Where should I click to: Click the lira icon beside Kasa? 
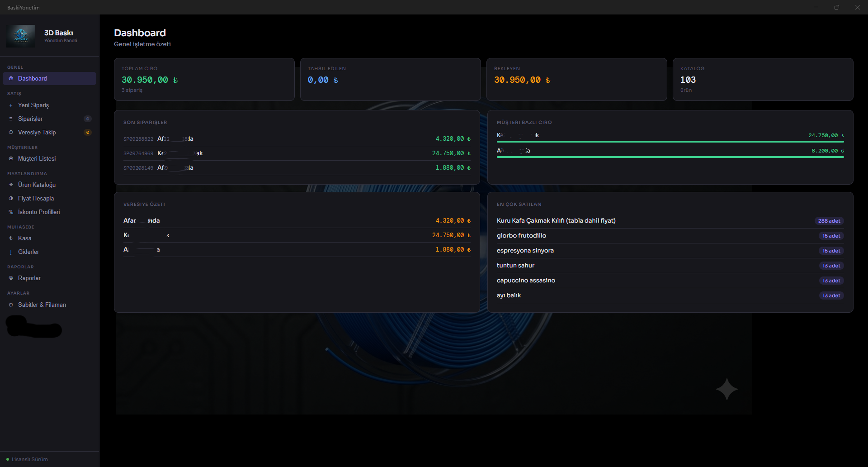pos(11,238)
